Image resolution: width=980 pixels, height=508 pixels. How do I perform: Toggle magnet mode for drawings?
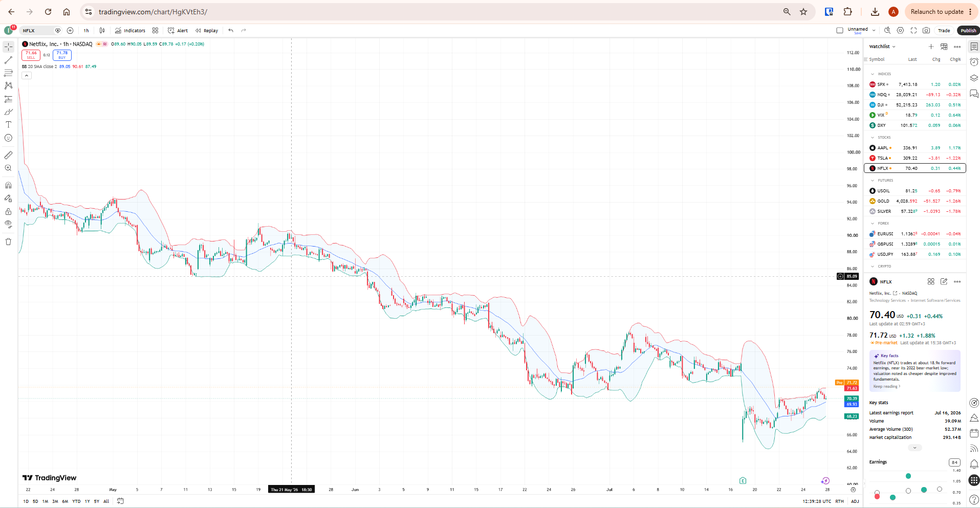point(8,185)
